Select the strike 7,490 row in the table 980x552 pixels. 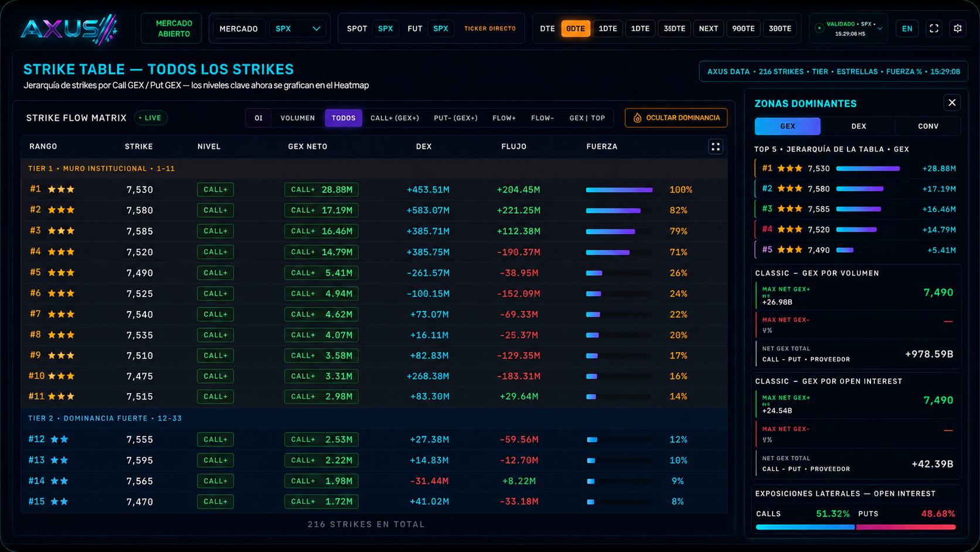[x=374, y=273]
